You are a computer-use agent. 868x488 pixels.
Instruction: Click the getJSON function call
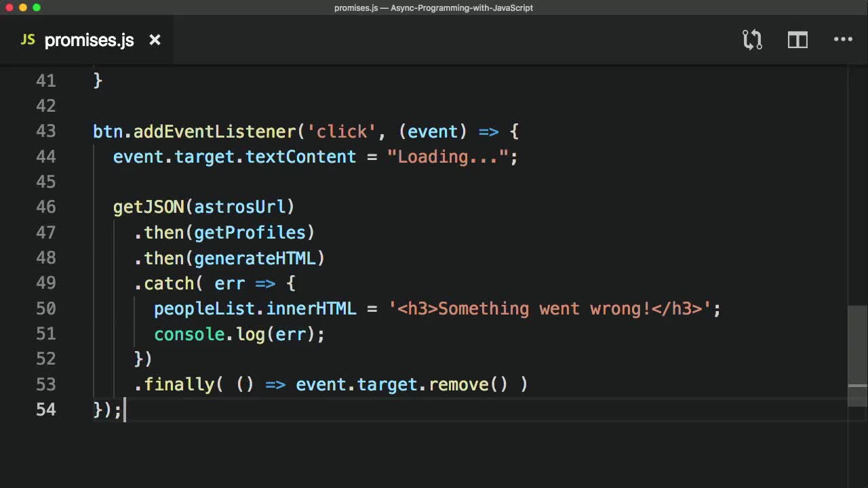click(x=148, y=207)
